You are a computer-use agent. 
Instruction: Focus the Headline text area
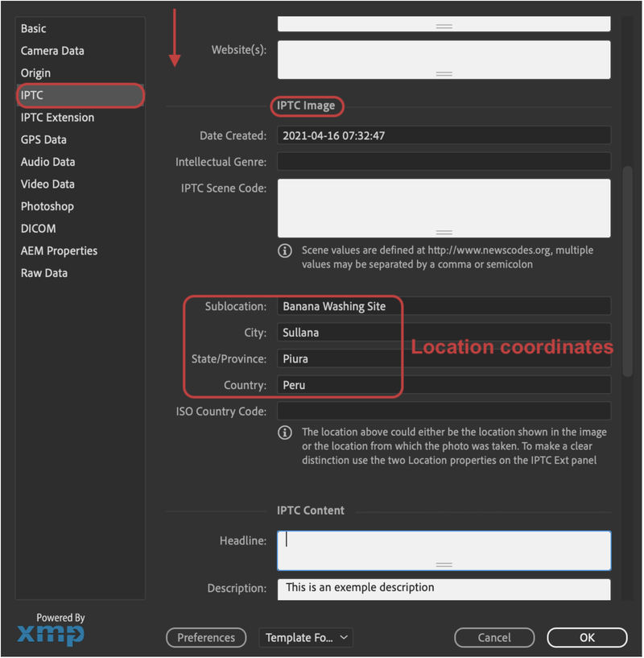pos(444,551)
